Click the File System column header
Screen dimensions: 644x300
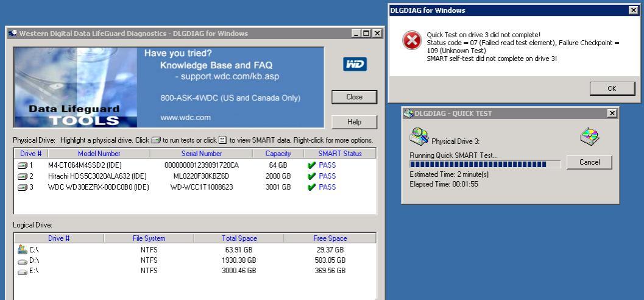point(149,238)
